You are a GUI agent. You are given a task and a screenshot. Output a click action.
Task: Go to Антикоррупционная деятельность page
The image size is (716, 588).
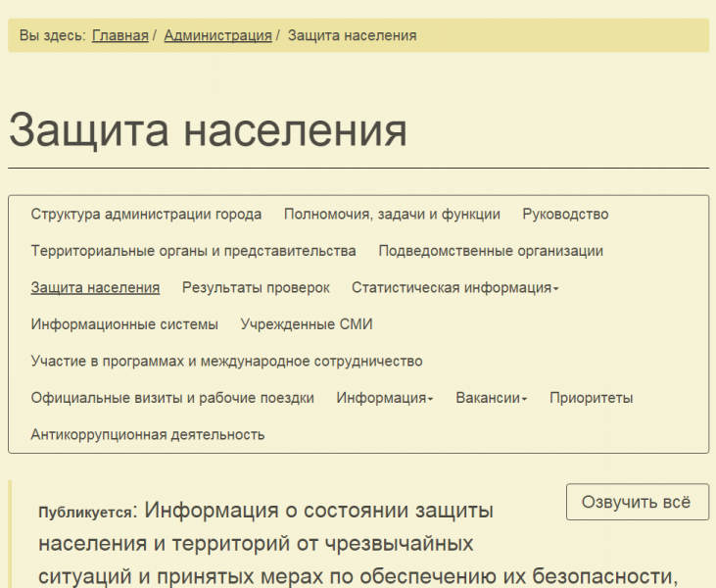(x=147, y=434)
